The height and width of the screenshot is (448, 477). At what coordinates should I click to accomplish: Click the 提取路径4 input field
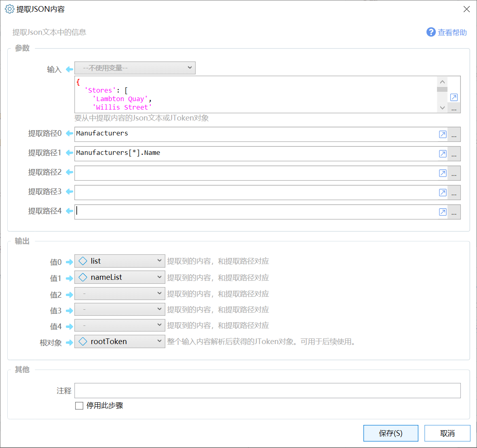click(x=255, y=212)
